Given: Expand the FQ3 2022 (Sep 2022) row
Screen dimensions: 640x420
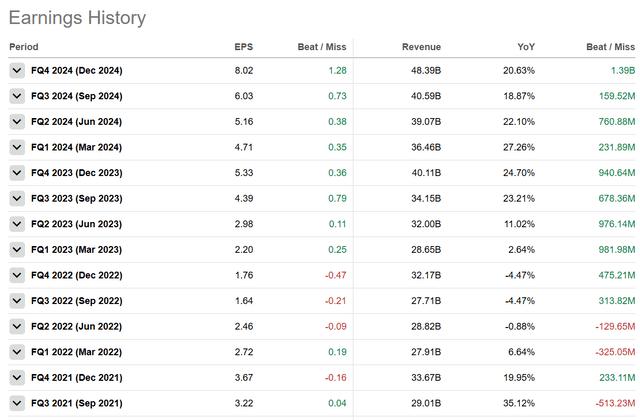Looking at the screenshot, I should (17, 300).
